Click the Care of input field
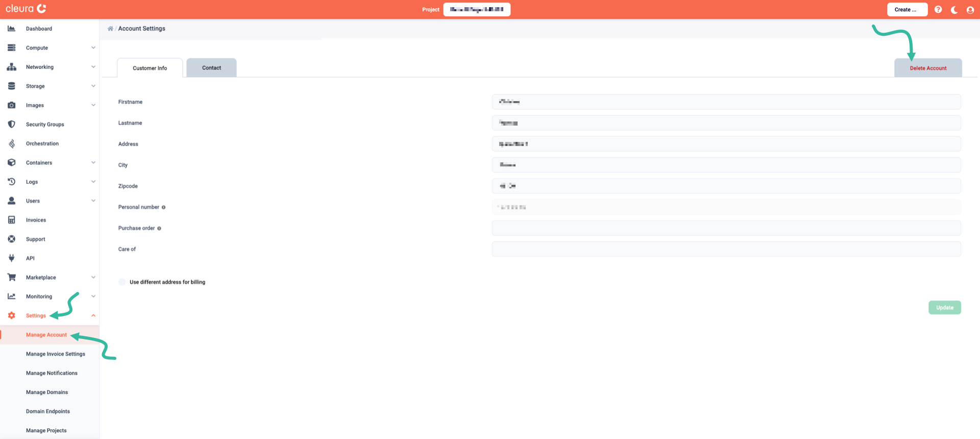This screenshot has height=439, width=980. (x=726, y=249)
